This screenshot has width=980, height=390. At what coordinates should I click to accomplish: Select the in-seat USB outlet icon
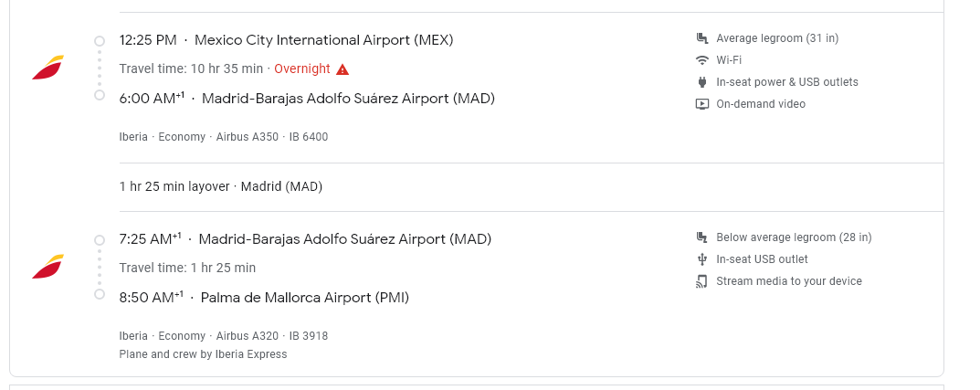(701, 259)
